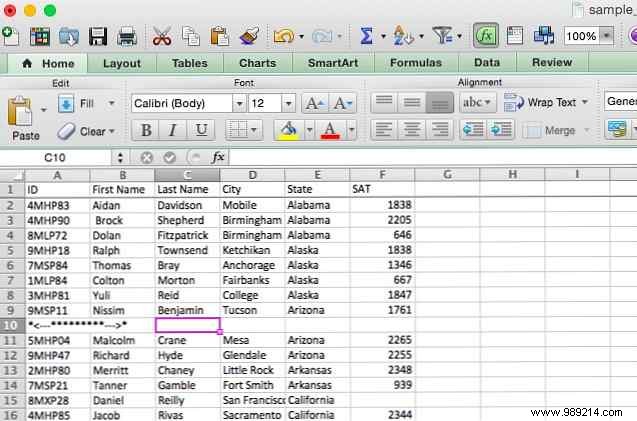
Task: Select column header D
Action: click(252, 175)
